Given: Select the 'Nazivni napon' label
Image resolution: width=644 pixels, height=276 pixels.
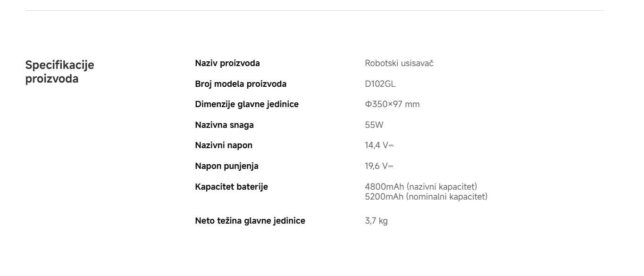Looking at the screenshot, I should pos(224,145).
